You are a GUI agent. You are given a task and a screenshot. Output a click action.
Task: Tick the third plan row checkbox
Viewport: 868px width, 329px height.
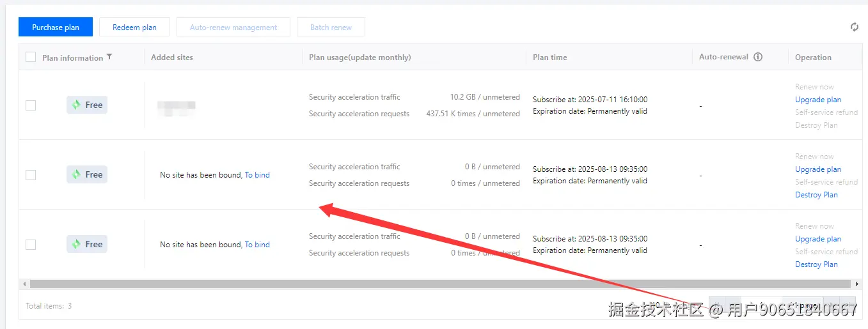pos(31,245)
